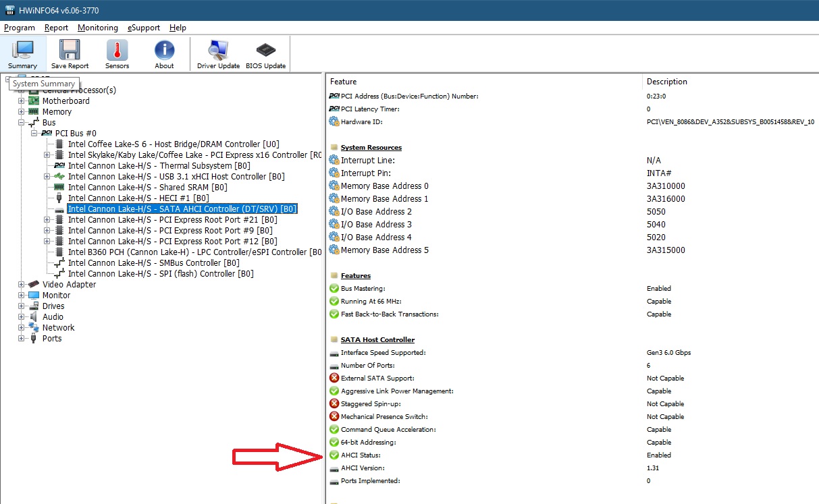Click the Bus Mastering green check icon

point(334,288)
